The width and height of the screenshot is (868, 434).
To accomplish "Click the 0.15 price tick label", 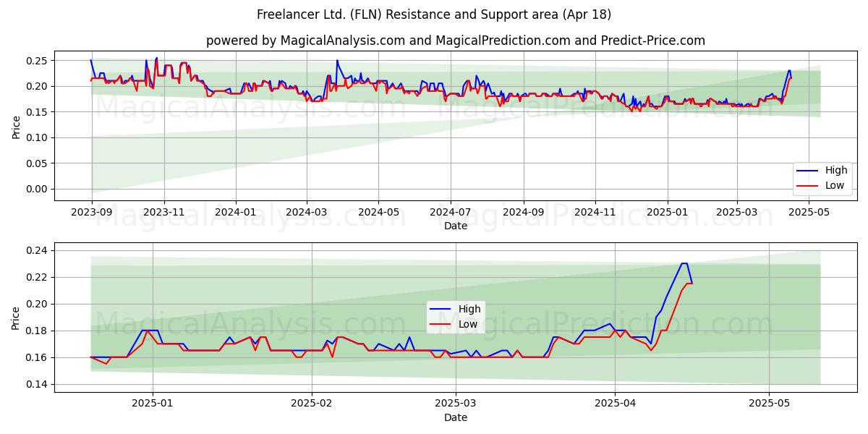I will (37, 112).
